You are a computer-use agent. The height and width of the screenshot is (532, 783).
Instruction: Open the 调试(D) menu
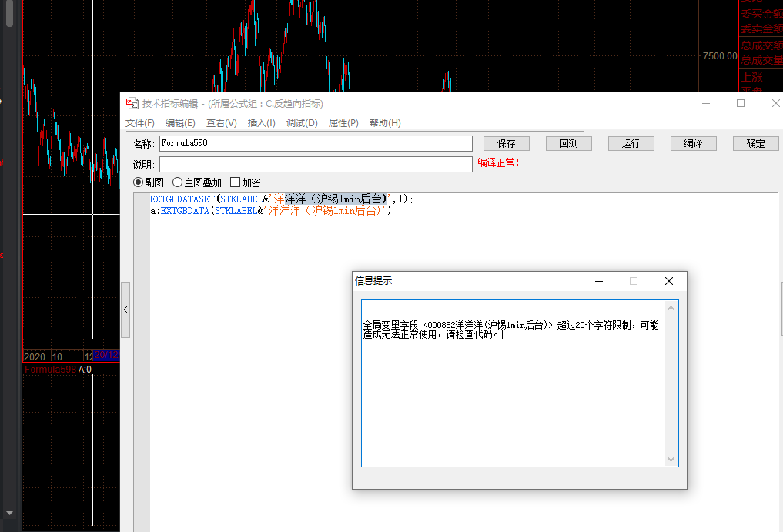pyautogui.click(x=302, y=123)
